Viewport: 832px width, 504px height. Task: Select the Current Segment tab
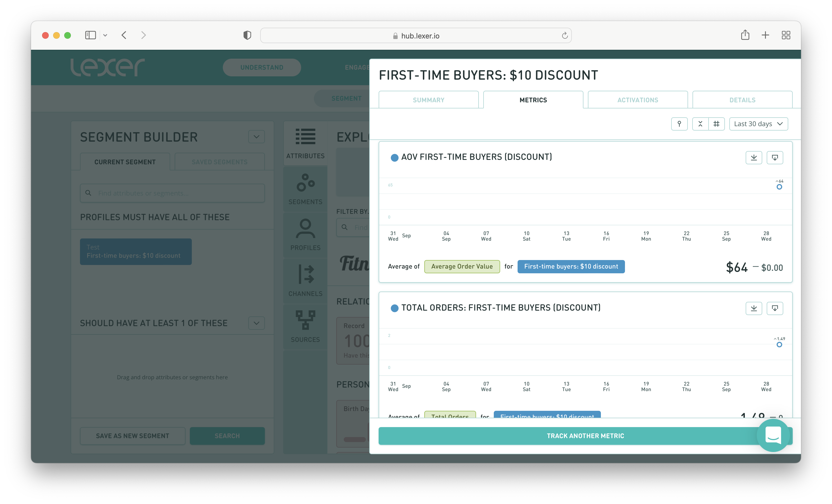pyautogui.click(x=125, y=162)
